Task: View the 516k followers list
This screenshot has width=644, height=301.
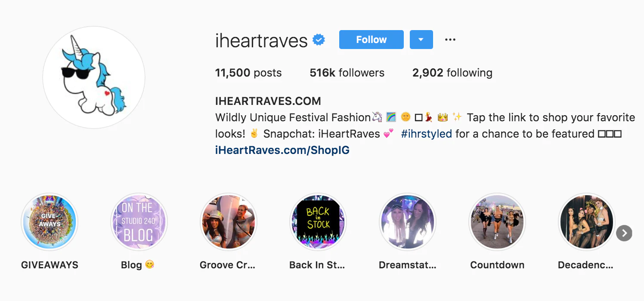Action: pos(347,73)
